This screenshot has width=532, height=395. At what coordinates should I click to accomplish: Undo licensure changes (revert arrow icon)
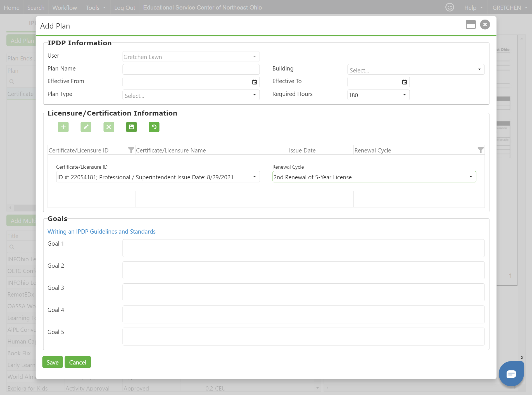(x=154, y=127)
